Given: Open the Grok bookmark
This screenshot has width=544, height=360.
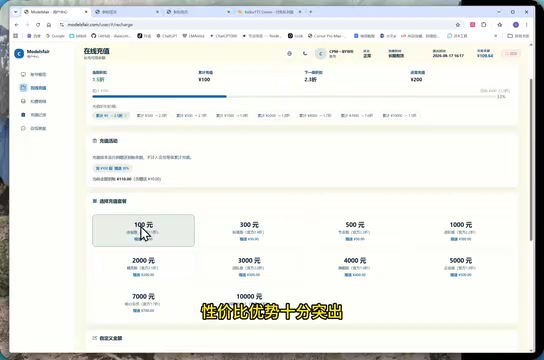Looking at the screenshot, I should click(296, 36).
